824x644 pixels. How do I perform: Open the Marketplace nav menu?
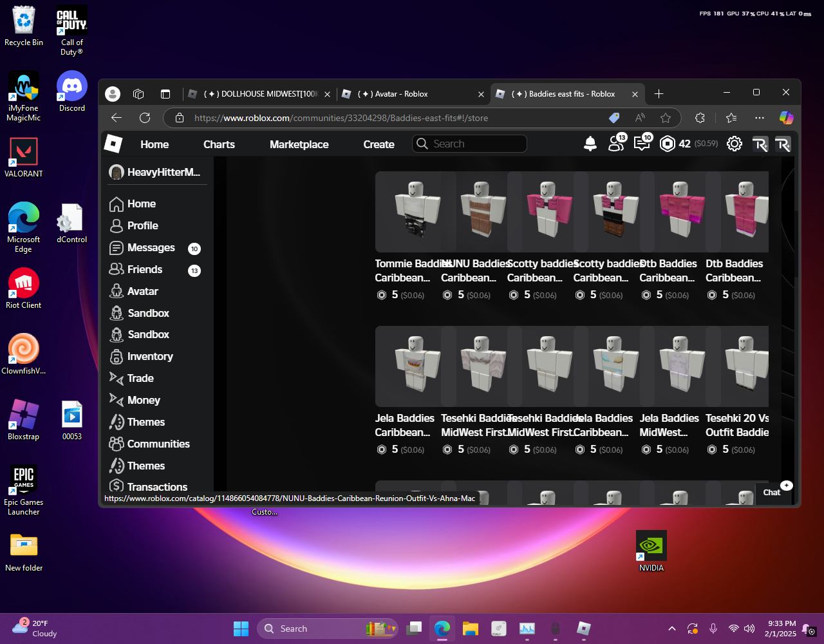(x=299, y=144)
